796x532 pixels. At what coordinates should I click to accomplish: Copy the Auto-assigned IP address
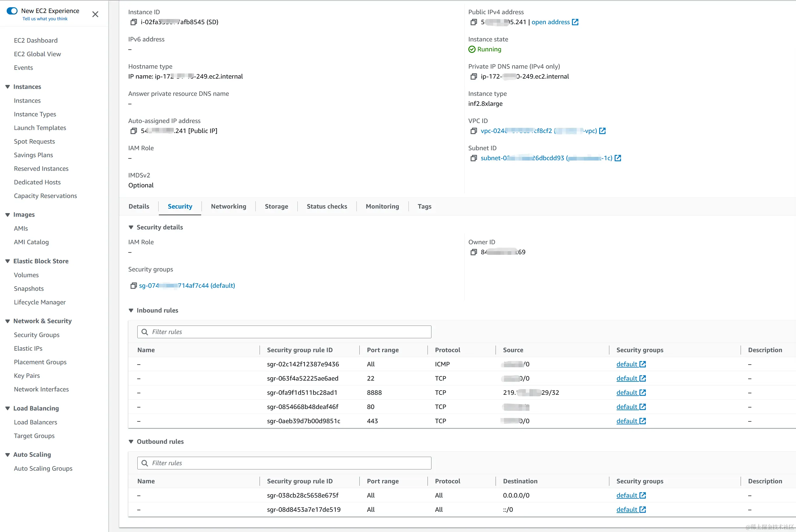pyautogui.click(x=133, y=131)
